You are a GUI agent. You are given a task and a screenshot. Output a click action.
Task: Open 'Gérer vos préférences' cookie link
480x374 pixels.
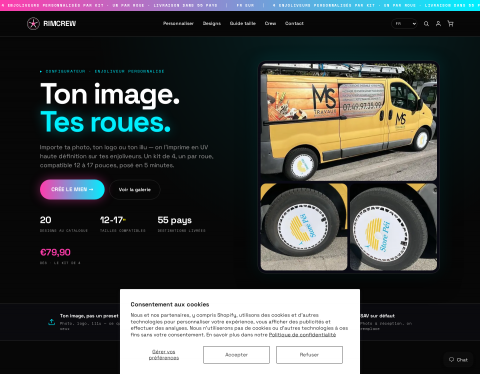[x=164, y=355]
